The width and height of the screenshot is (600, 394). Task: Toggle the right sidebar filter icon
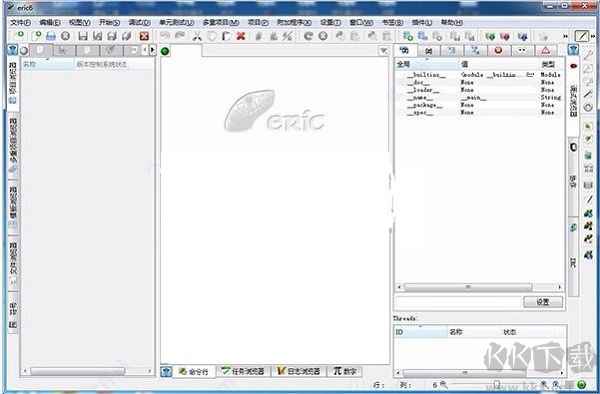point(573,50)
